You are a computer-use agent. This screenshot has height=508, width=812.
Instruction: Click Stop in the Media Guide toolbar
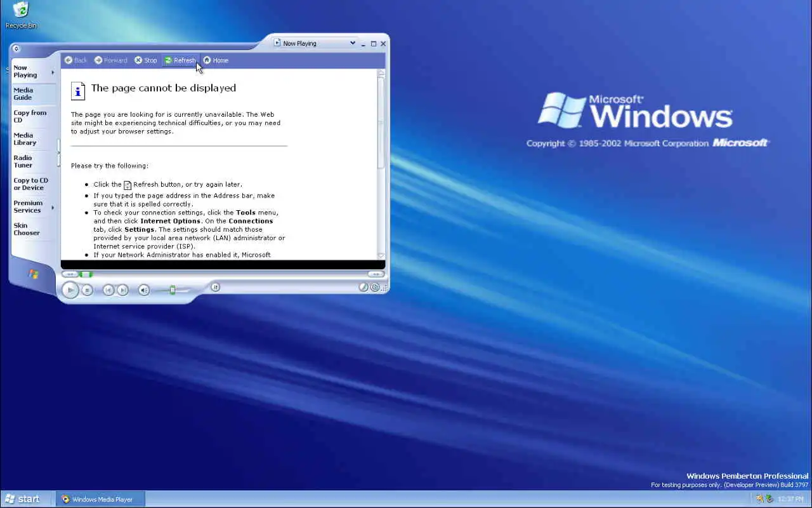click(145, 60)
